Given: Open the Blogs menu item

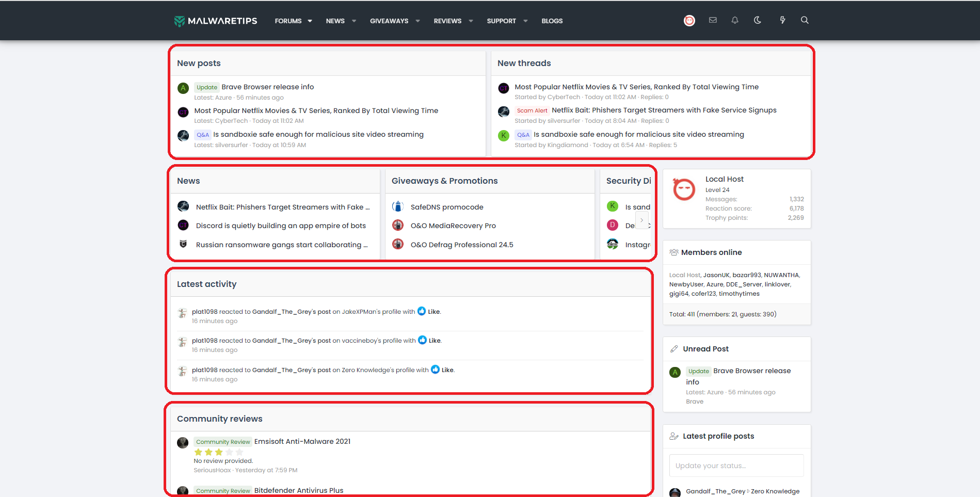Looking at the screenshot, I should tap(552, 21).
